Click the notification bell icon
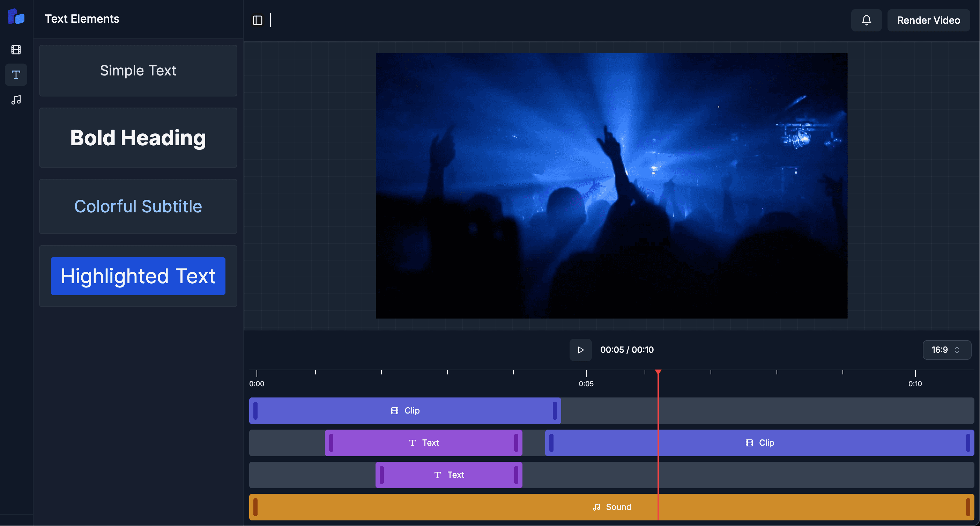 pos(867,20)
